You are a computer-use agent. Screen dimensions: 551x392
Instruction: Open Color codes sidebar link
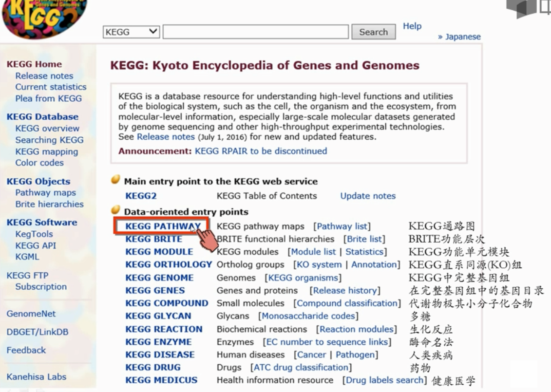39,163
